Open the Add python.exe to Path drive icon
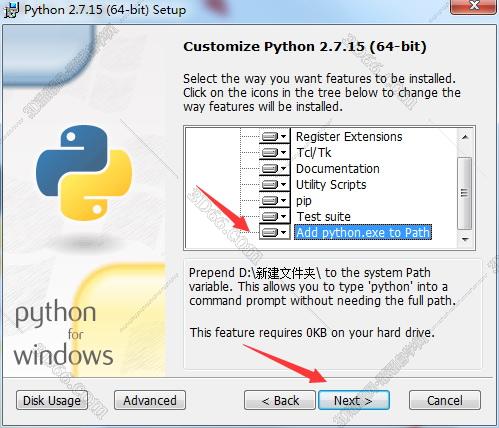This screenshot has height=428, width=499. 274,232
